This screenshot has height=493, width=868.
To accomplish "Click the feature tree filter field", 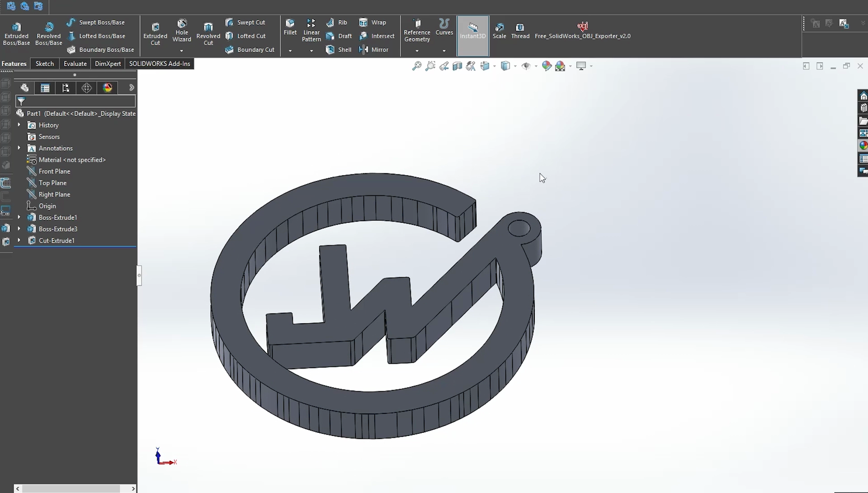I will click(x=75, y=101).
